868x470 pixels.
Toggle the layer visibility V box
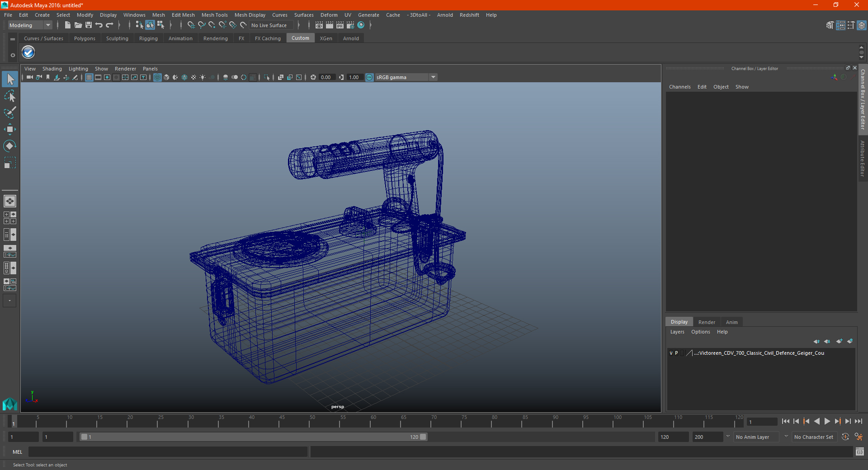coord(671,353)
